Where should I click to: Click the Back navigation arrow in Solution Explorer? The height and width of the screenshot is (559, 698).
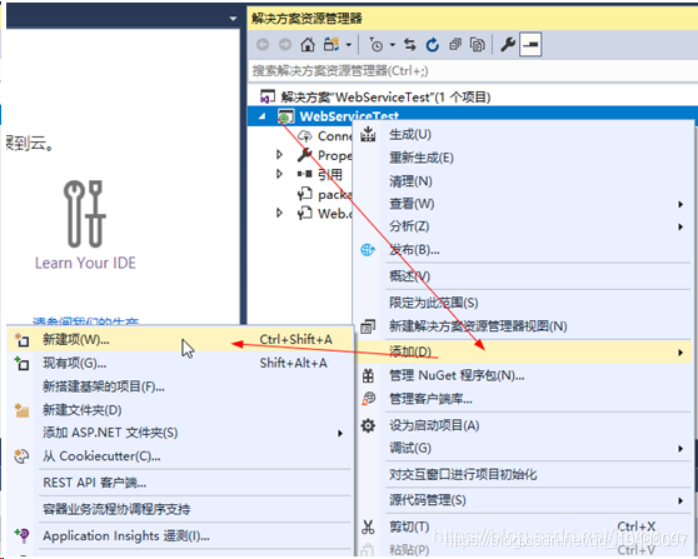point(263,45)
